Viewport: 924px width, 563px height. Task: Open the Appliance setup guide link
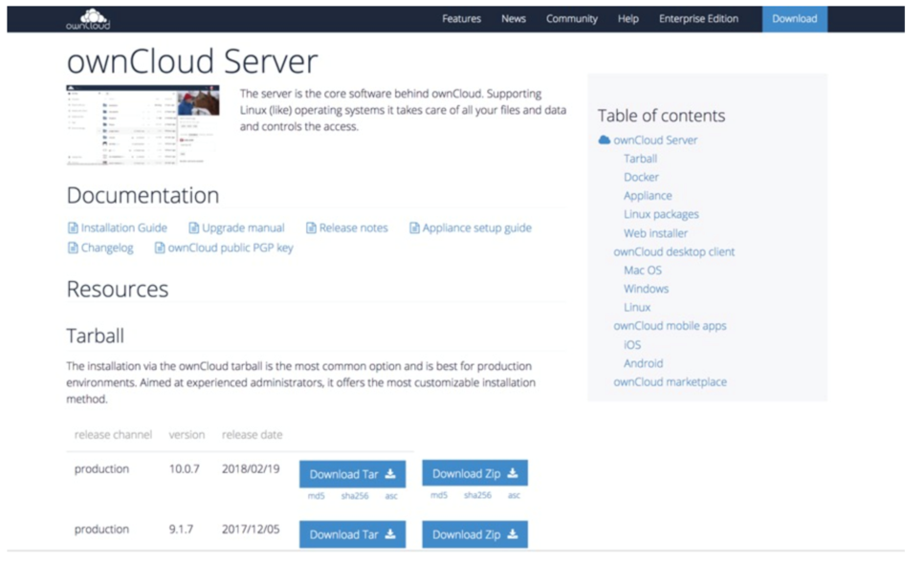coord(476,227)
